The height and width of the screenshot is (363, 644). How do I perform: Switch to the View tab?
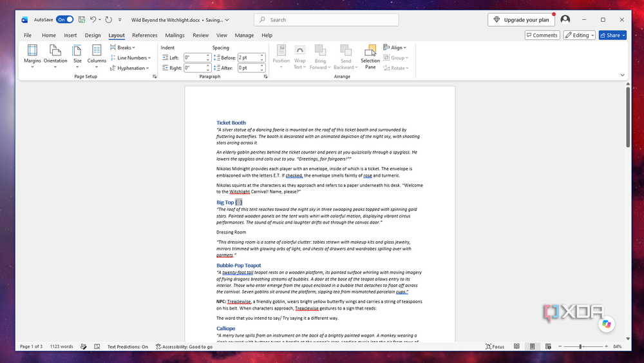click(x=222, y=35)
